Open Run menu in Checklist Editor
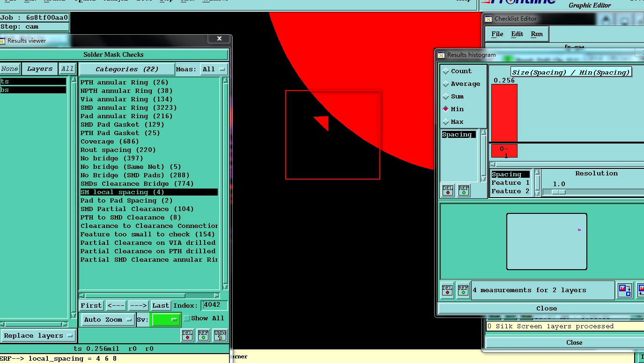 click(x=537, y=34)
